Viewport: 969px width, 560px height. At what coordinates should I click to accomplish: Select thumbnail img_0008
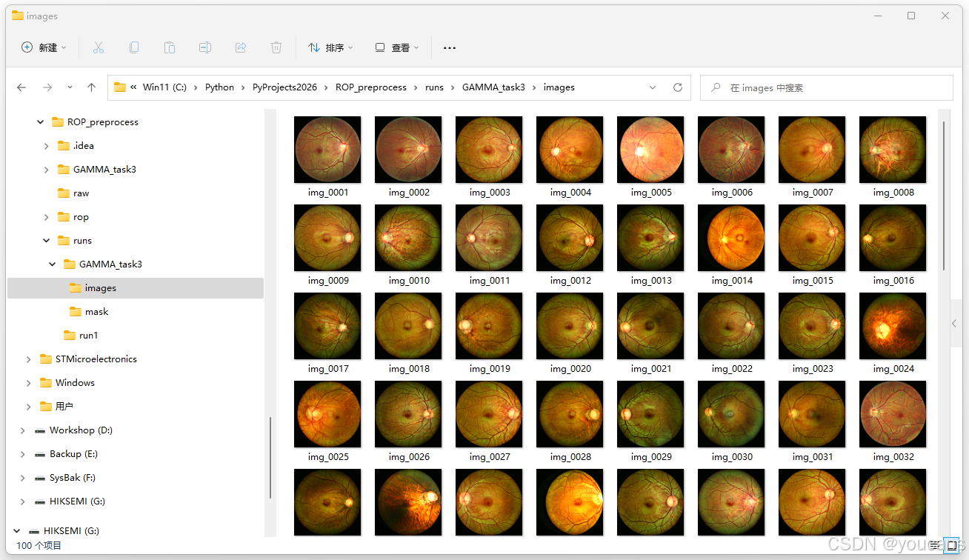pyautogui.click(x=893, y=149)
